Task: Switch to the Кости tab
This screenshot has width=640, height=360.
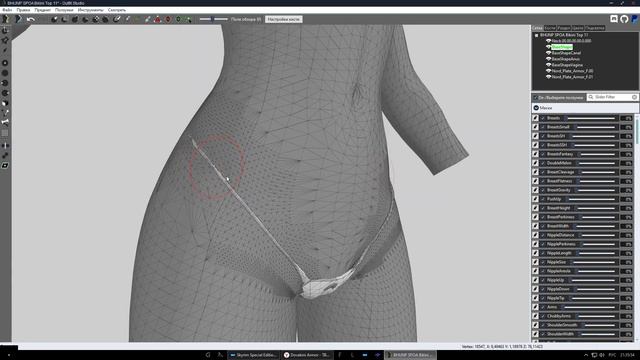Action: pyautogui.click(x=550, y=28)
